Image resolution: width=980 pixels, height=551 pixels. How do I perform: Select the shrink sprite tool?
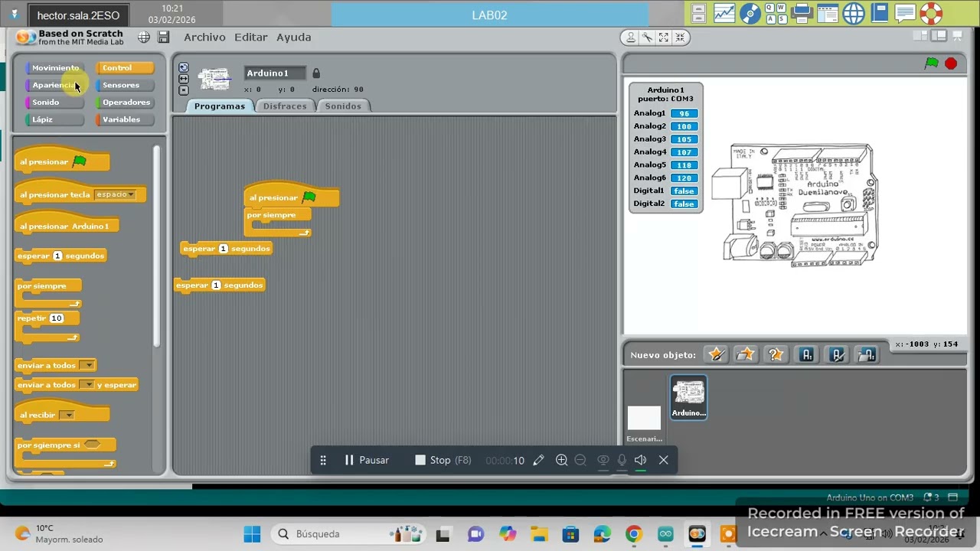click(681, 37)
